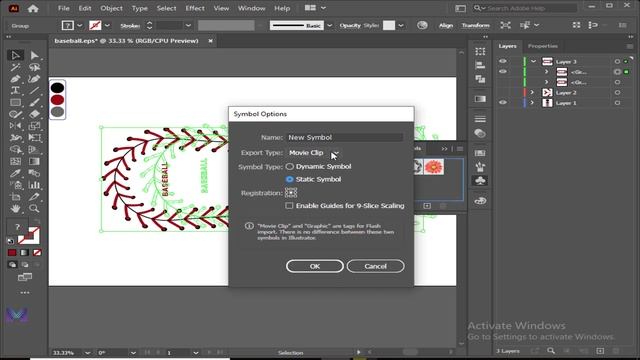Screen dimensions: 640x360
Task: Click the Stroke label link
Action: point(130,25)
